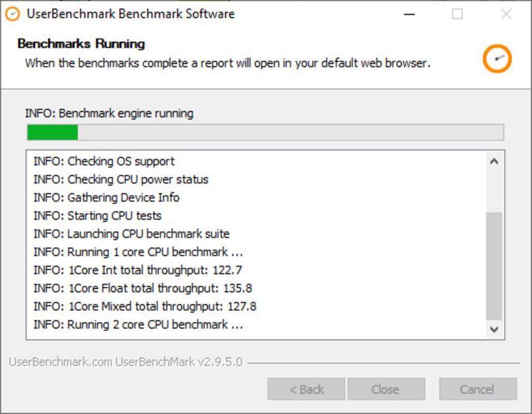Select '1Core Float total throughput: 135.8' line
The image size is (532, 414).
(x=143, y=288)
